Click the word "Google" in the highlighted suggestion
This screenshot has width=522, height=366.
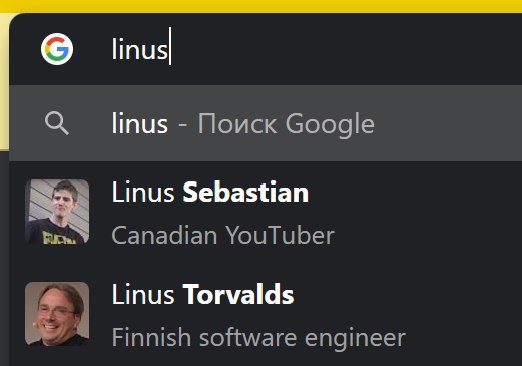coord(330,124)
